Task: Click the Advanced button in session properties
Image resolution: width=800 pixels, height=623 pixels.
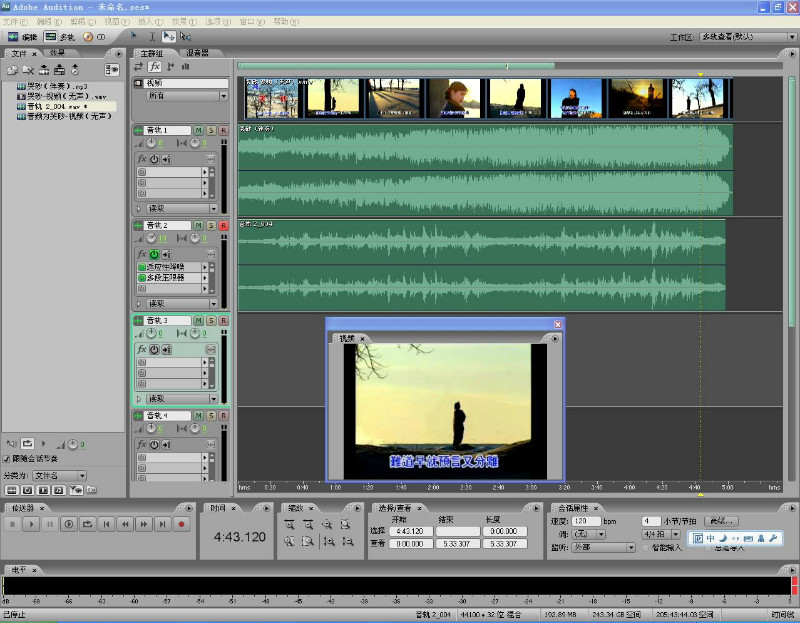Action: click(721, 521)
